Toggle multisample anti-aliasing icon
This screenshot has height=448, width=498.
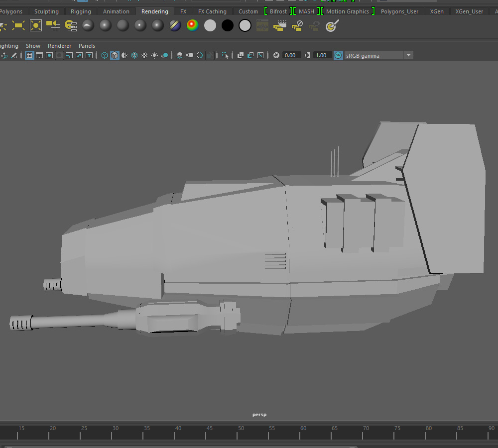click(200, 56)
